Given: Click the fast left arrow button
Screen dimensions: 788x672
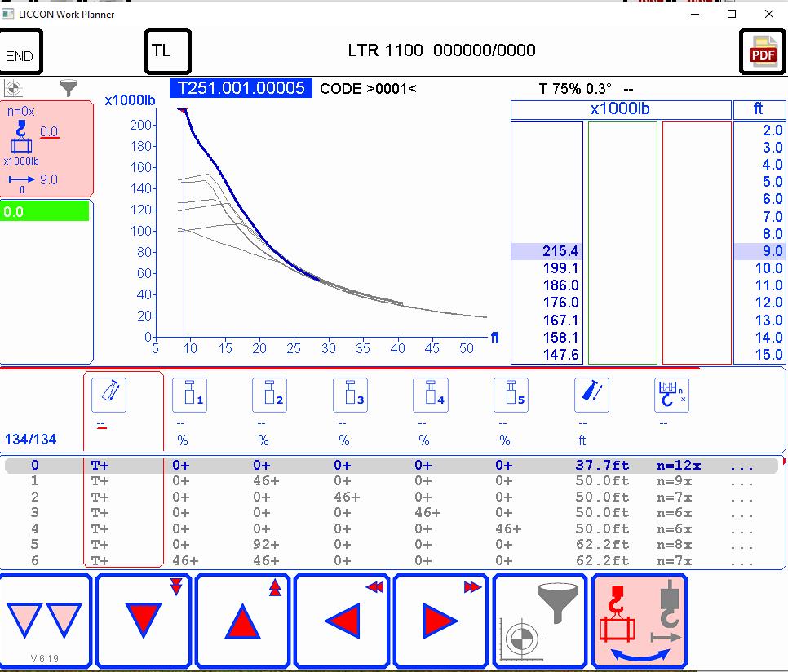Looking at the screenshot, I should tap(342, 621).
